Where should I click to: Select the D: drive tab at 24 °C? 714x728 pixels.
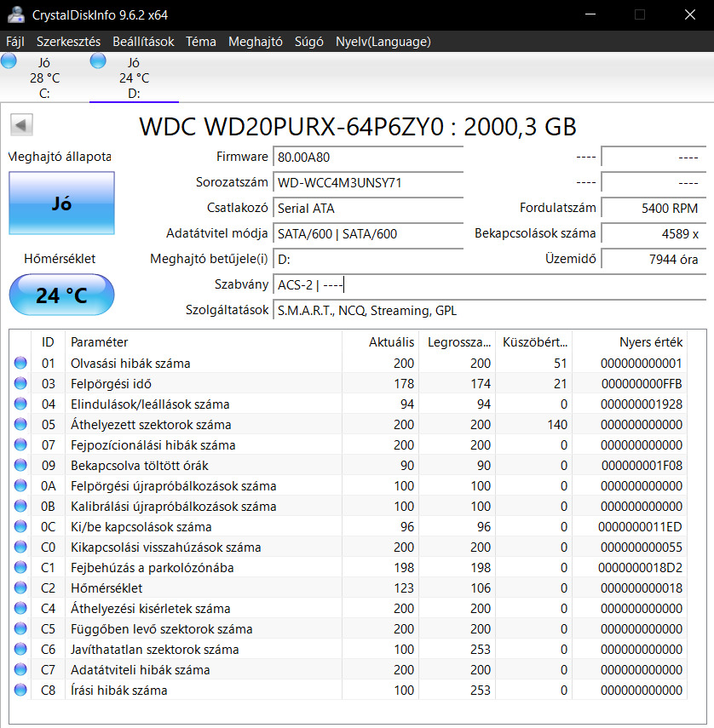point(134,77)
